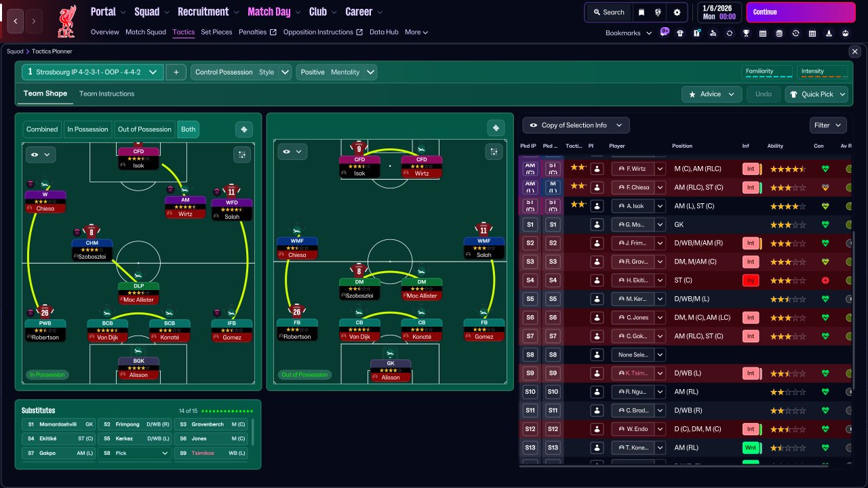
Task: Open the stacked coins finances icon
Action: (x=779, y=33)
